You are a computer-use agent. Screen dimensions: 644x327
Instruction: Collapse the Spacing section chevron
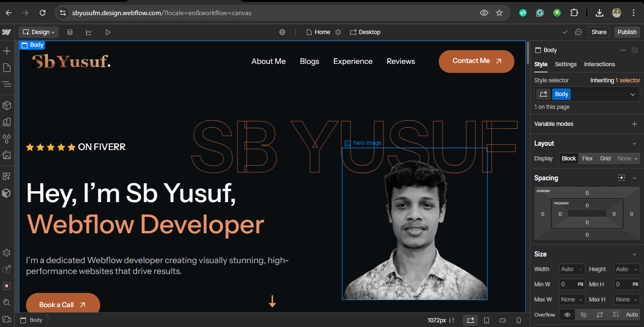click(635, 178)
